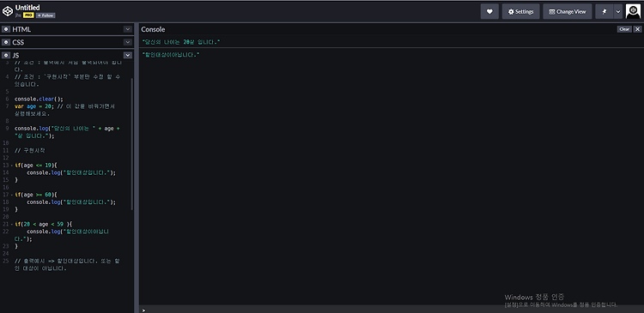Click console.log on line 18
Viewport: 644px width, 313px height.
click(44, 202)
